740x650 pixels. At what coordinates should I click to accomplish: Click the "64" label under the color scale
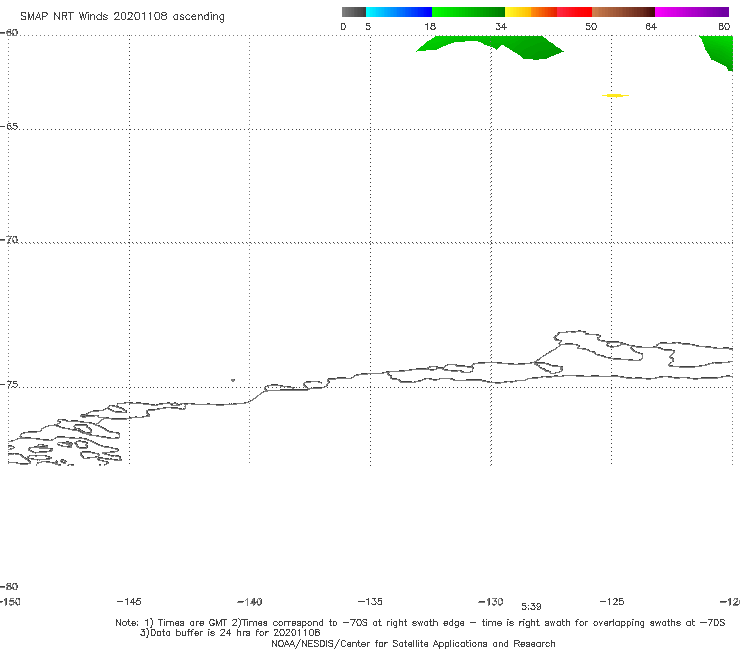[x=651, y=27]
